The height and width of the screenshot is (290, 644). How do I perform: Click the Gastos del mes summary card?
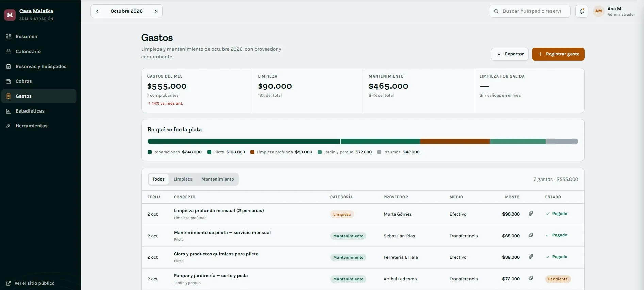[x=197, y=90]
